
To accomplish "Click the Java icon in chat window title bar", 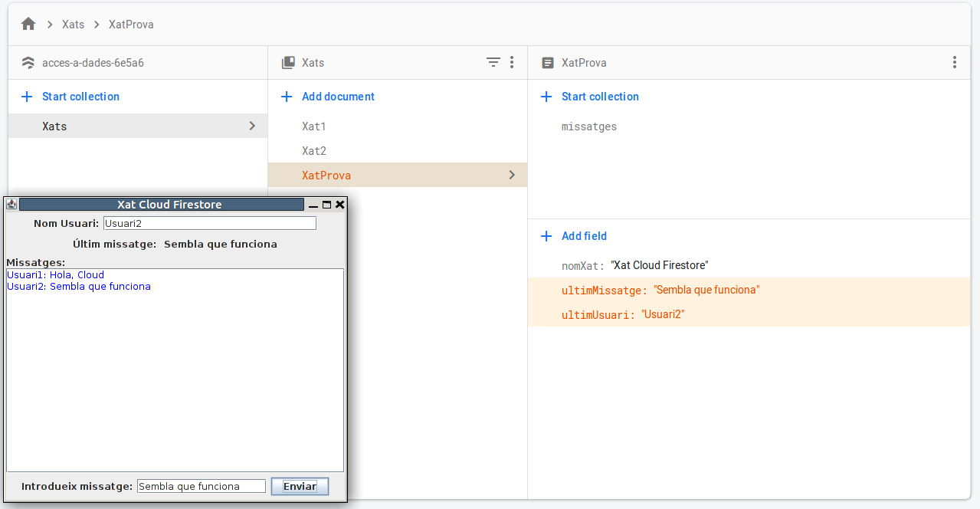I will [11, 205].
